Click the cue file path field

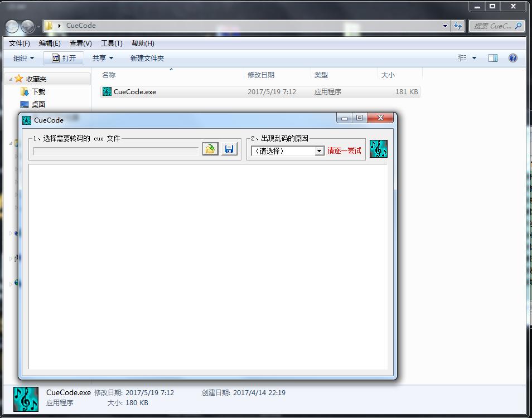tap(116, 151)
